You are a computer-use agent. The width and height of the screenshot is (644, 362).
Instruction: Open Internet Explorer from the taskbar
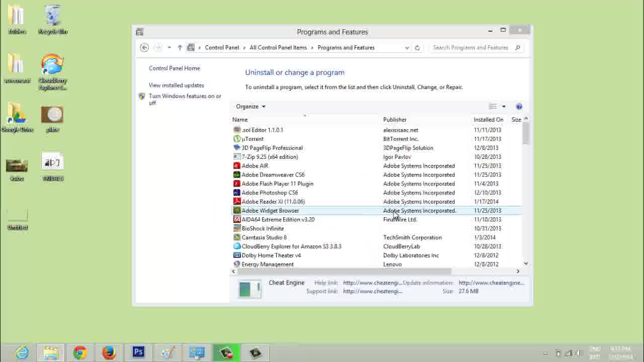click(x=22, y=352)
